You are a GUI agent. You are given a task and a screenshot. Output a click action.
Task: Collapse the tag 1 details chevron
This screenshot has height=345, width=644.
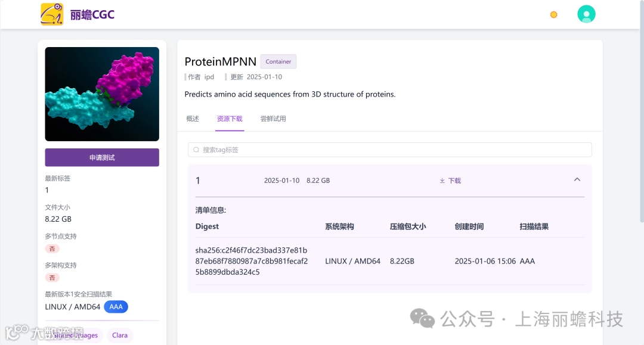coord(577,180)
